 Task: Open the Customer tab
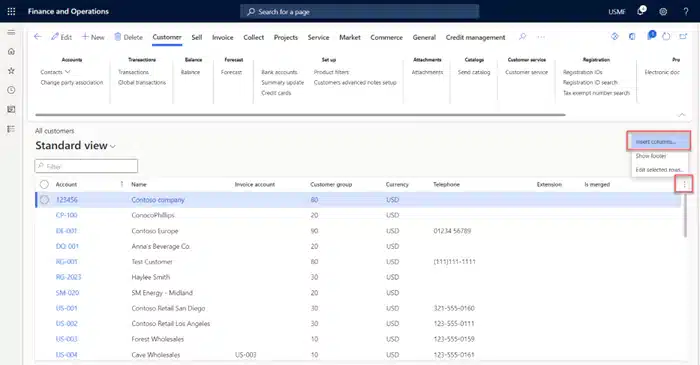[167, 37]
